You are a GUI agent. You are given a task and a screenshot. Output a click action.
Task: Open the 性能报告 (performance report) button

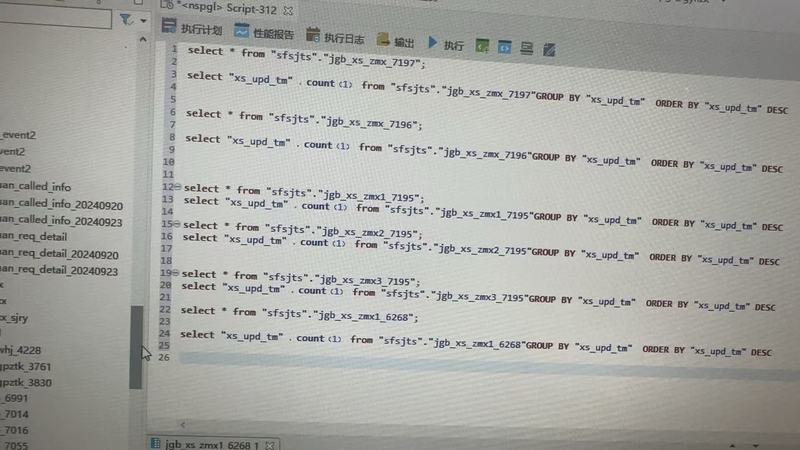point(264,33)
